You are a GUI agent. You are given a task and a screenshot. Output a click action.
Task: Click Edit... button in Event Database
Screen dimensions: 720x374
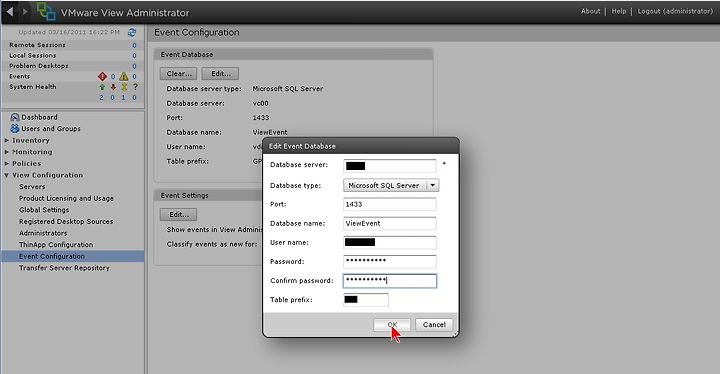(220, 74)
